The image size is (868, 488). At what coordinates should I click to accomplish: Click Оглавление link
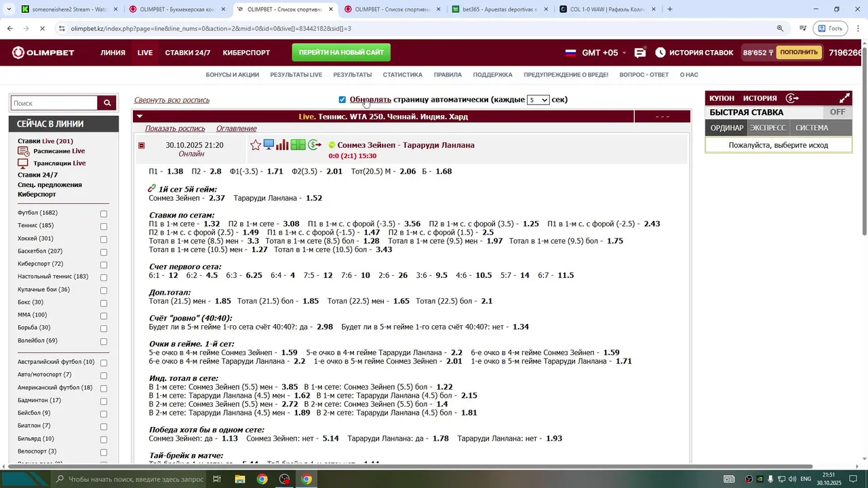click(x=236, y=129)
